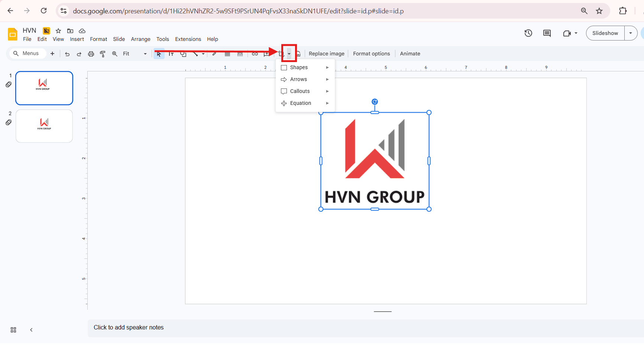Click the Replace image button
The width and height of the screenshot is (644, 354).
(x=326, y=54)
